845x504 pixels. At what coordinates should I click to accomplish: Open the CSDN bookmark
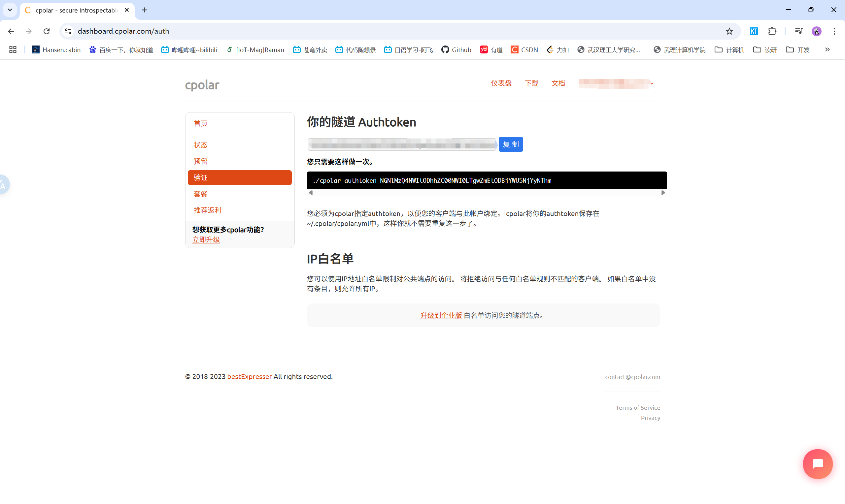click(x=524, y=49)
